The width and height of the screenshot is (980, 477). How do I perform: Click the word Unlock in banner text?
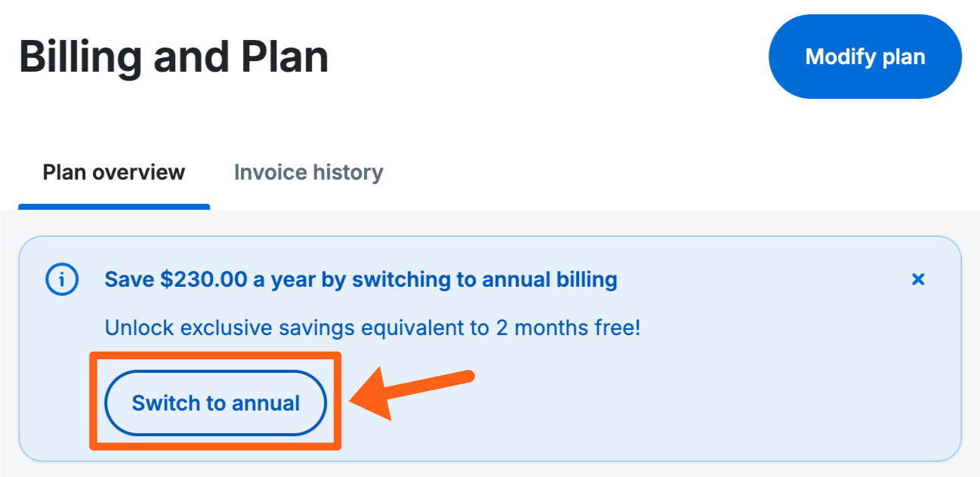(139, 328)
